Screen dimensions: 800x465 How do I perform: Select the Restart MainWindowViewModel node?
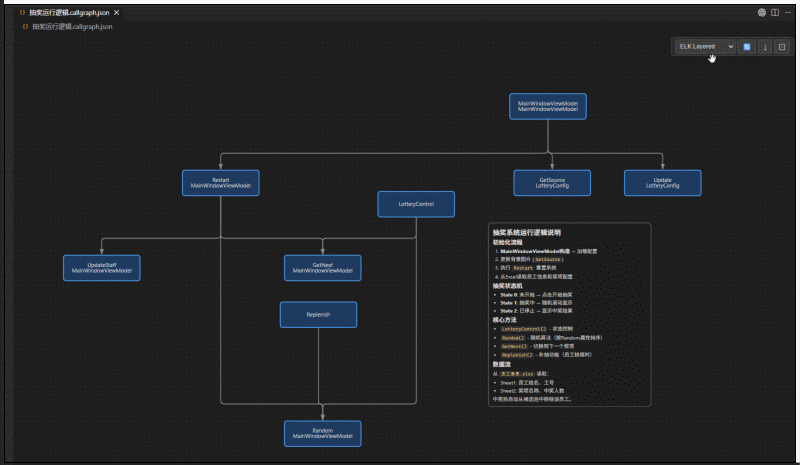pos(220,183)
